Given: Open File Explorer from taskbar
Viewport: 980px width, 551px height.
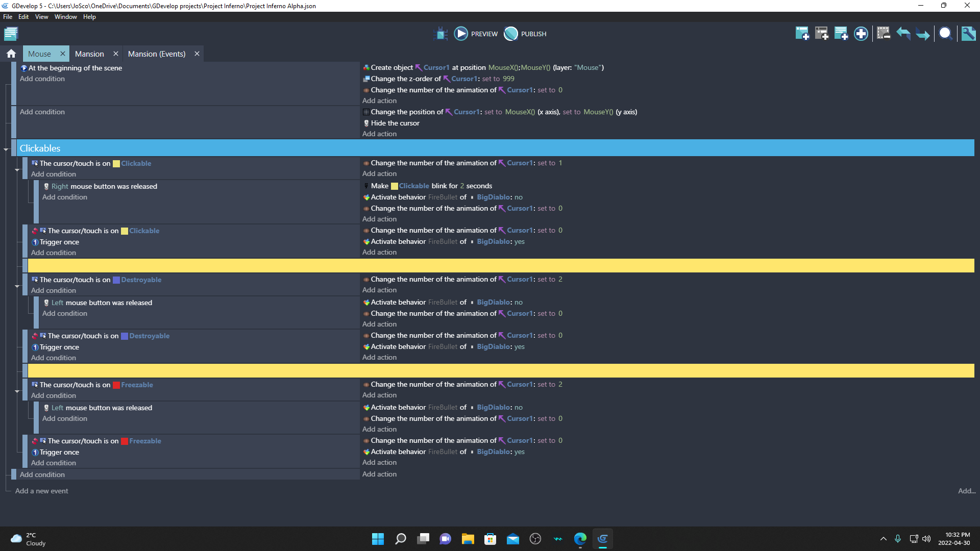Looking at the screenshot, I should pos(468,539).
